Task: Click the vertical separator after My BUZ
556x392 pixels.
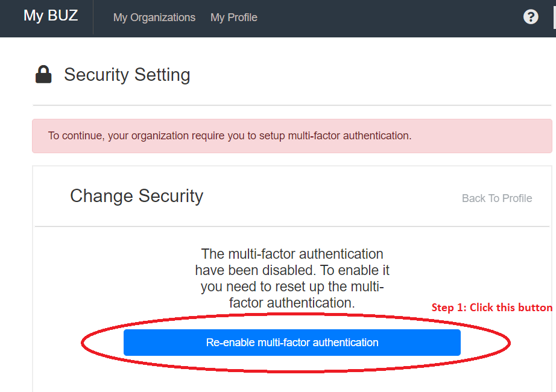Action: coord(93,17)
